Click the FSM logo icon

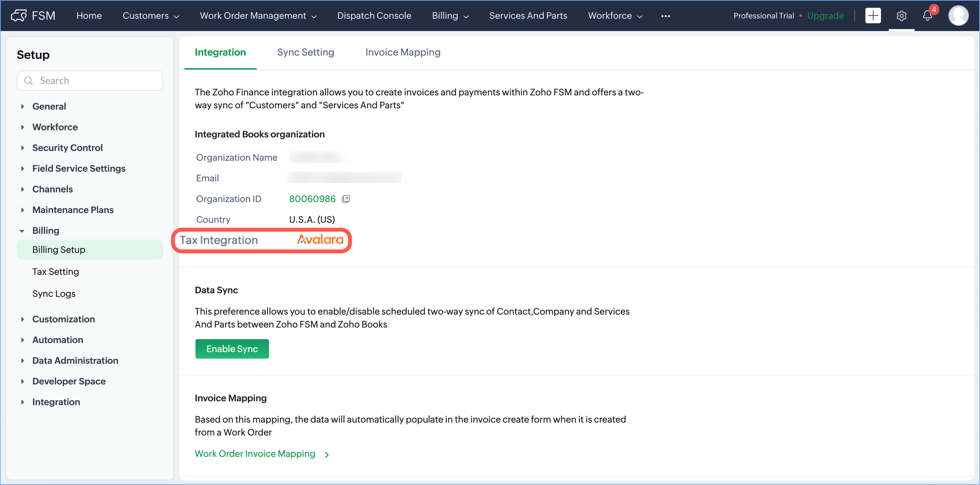coord(19,16)
